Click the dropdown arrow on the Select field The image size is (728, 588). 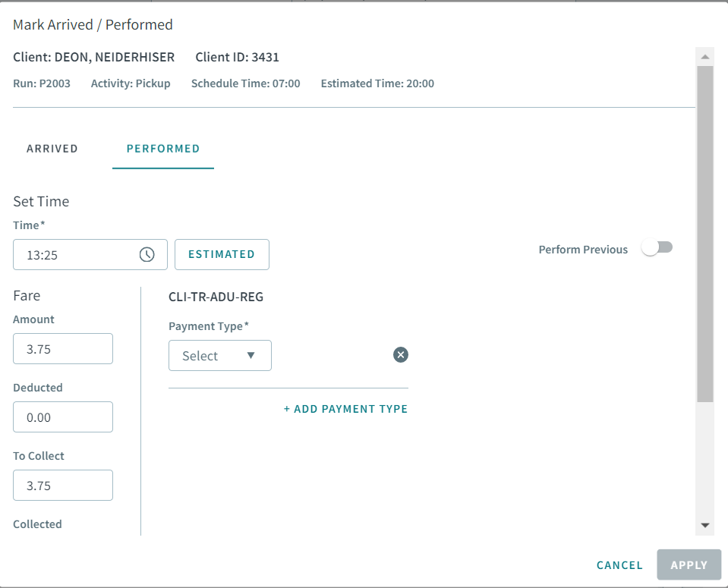coord(251,355)
